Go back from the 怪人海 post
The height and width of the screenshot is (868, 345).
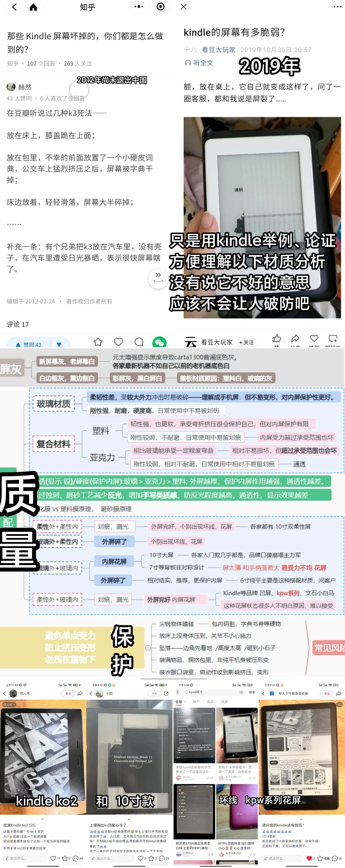tap(4, 694)
